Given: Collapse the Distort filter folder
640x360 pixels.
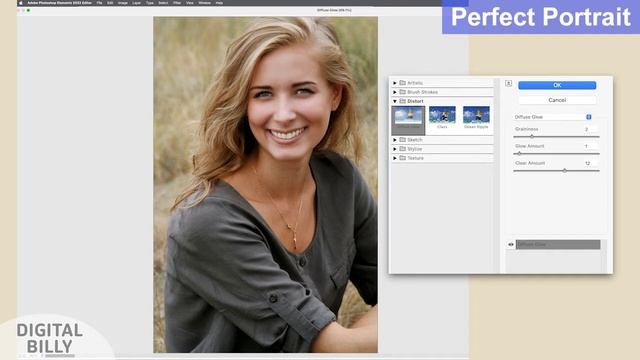Looking at the screenshot, I should [395, 101].
